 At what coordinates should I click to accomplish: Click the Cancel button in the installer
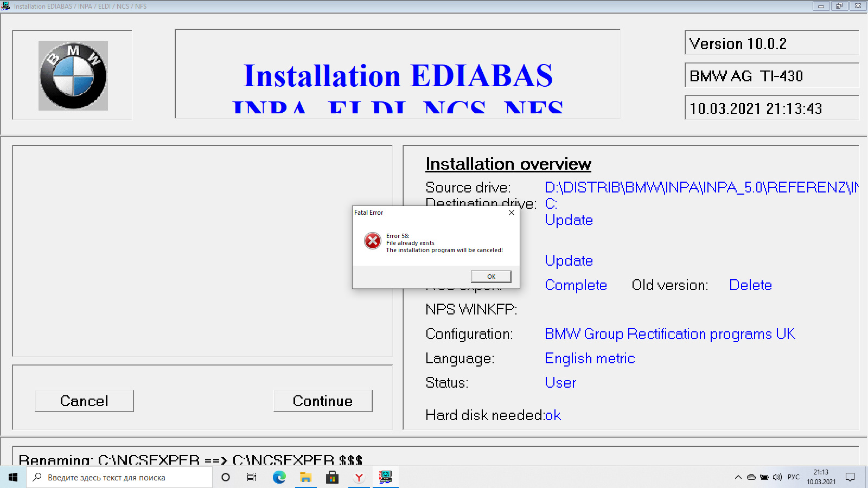click(x=84, y=401)
